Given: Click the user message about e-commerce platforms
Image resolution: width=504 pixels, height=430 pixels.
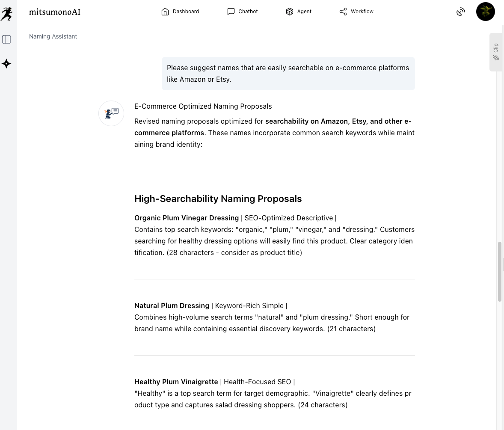Looking at the screenshot, I should (x=288, y=74).
